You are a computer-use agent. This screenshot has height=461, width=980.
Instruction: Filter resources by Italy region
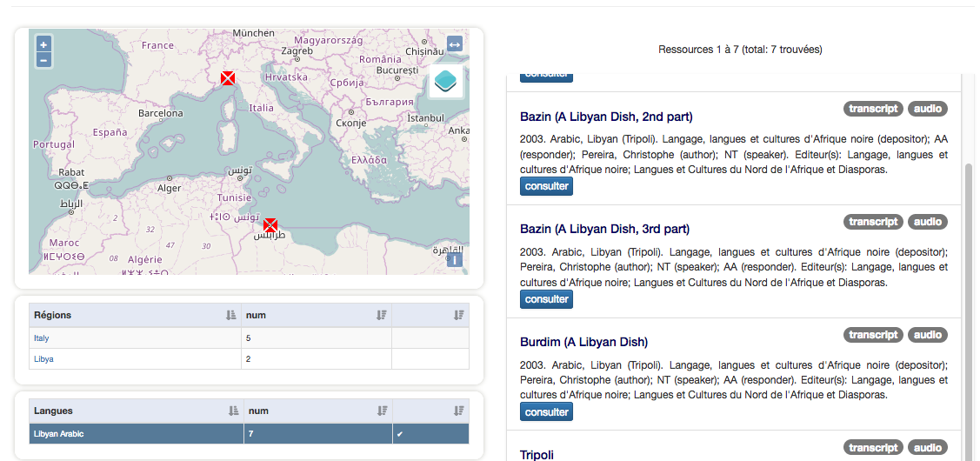[42, 337]
